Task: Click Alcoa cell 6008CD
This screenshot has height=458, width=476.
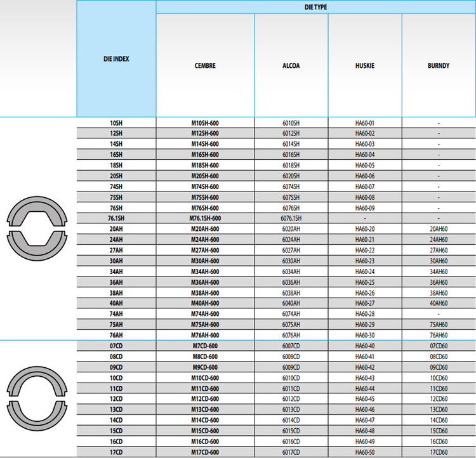Action: (x=291, y=357)
